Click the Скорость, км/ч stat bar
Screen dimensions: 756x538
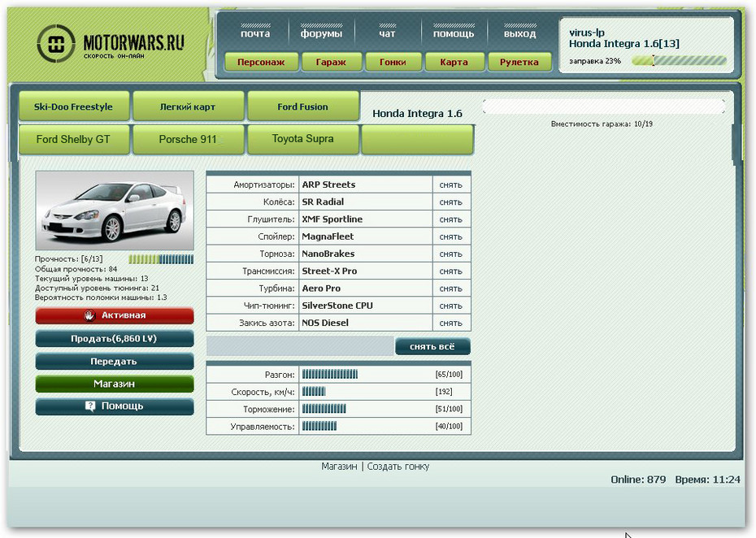(314, 392)
